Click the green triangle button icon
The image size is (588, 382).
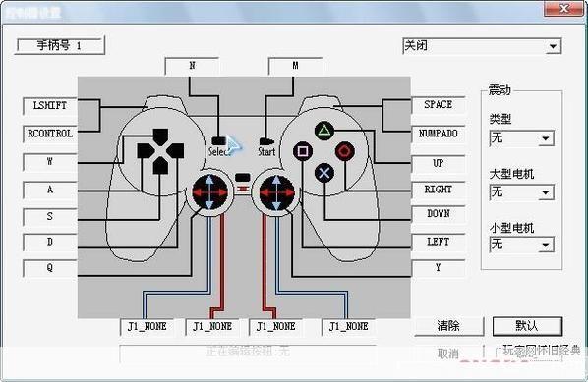click(x=324, y=131)
